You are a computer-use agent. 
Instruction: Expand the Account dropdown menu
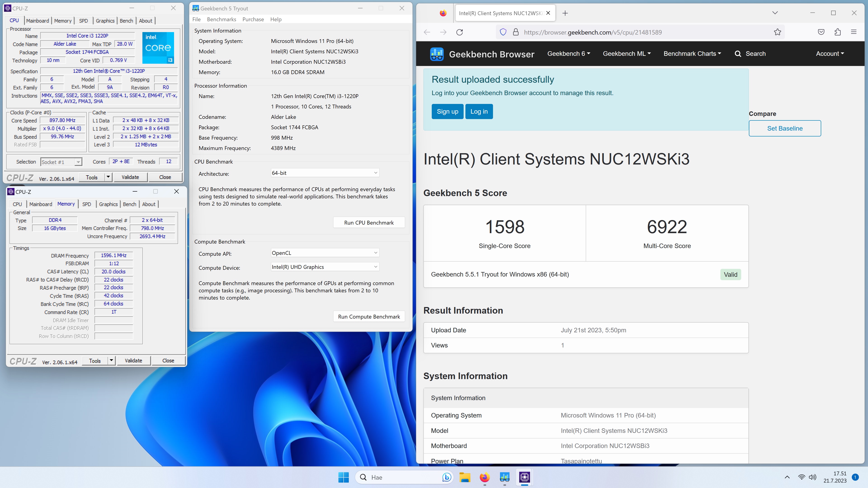point(830,54)
